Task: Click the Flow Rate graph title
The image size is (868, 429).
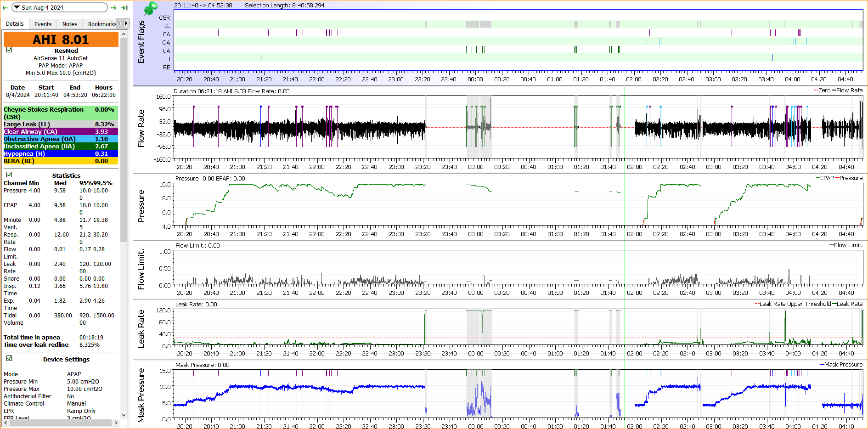Action: pyautogui.click(x=141, y=128)
